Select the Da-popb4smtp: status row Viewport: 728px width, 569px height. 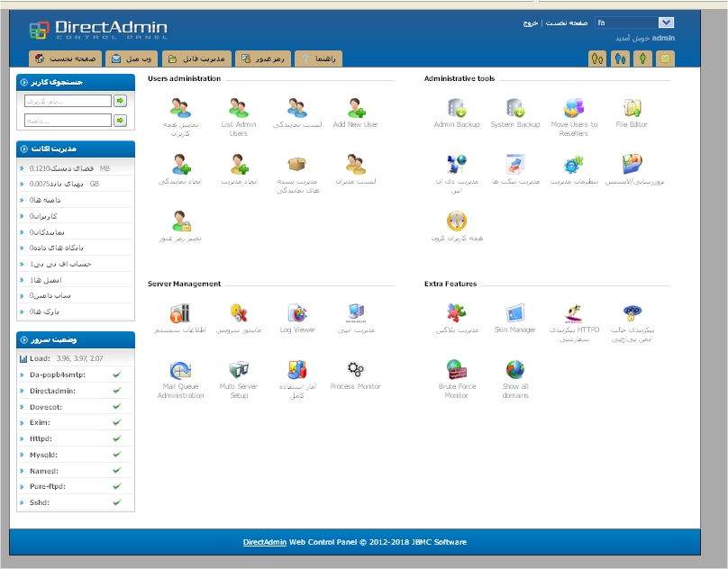76,375
